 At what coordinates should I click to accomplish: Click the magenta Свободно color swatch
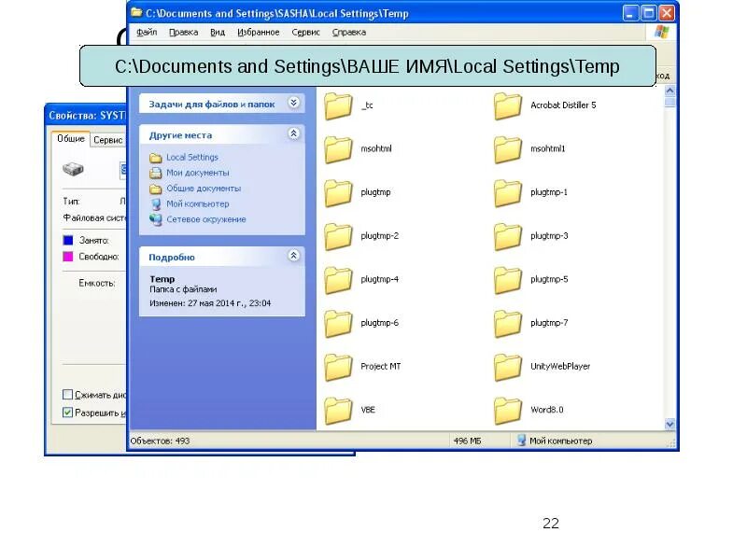coord(68,257)
